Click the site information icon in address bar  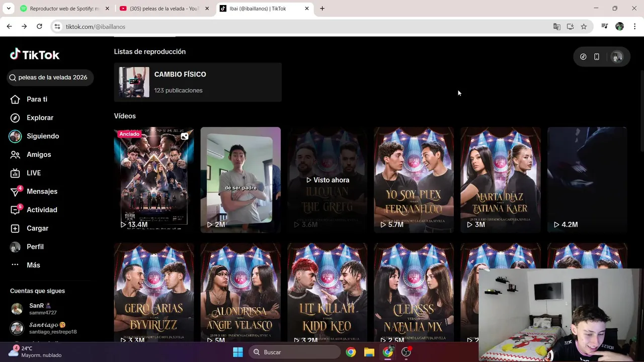click(57, 27)
